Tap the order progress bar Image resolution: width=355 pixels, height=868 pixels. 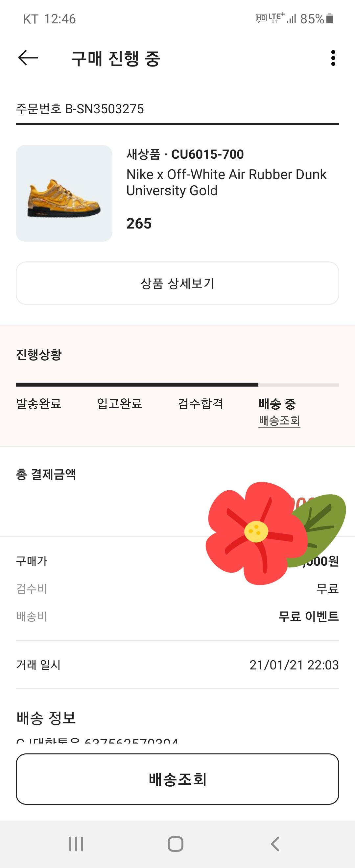point(177,385)
